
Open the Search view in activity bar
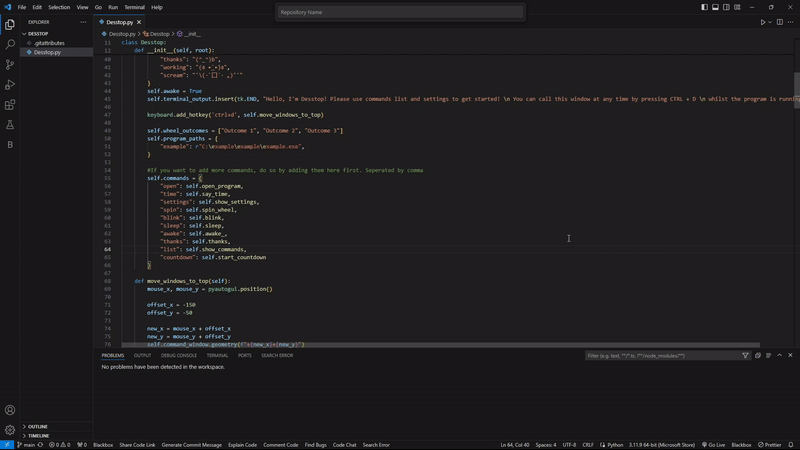point(10,44)
